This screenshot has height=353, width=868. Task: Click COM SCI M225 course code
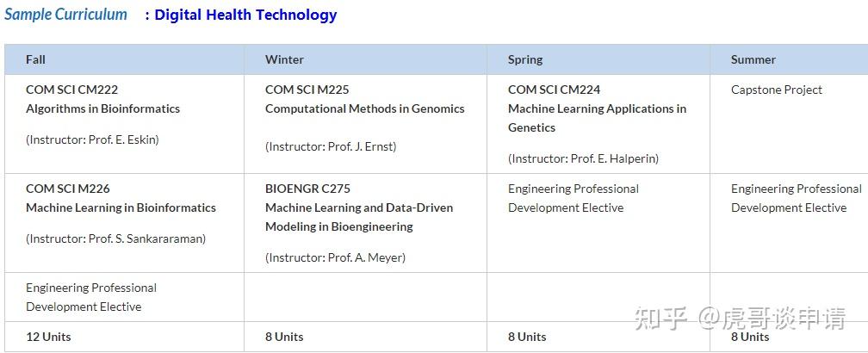click(x=307, y=90)
